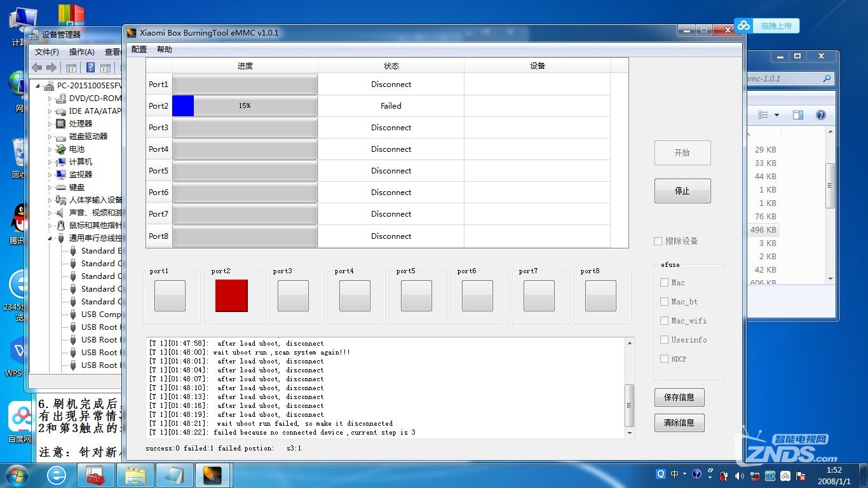Click the port7 gray status indicator

click(539, 296)
